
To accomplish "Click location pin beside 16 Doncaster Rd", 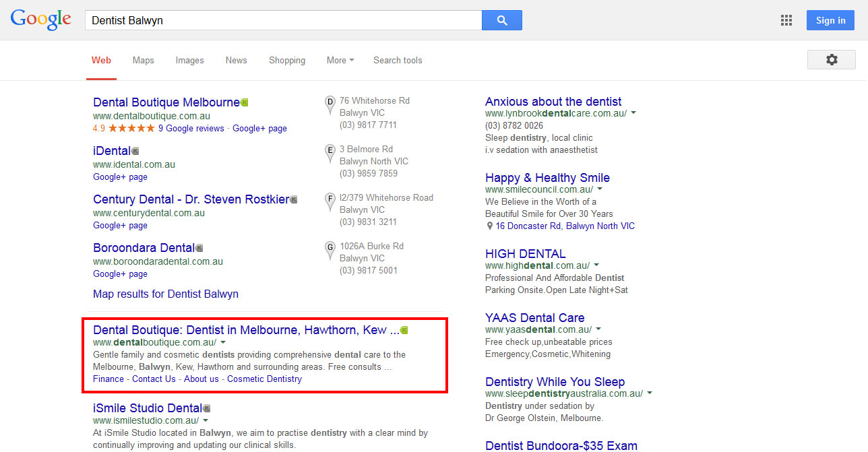I will pyautogui.click(x=489, y=226).
